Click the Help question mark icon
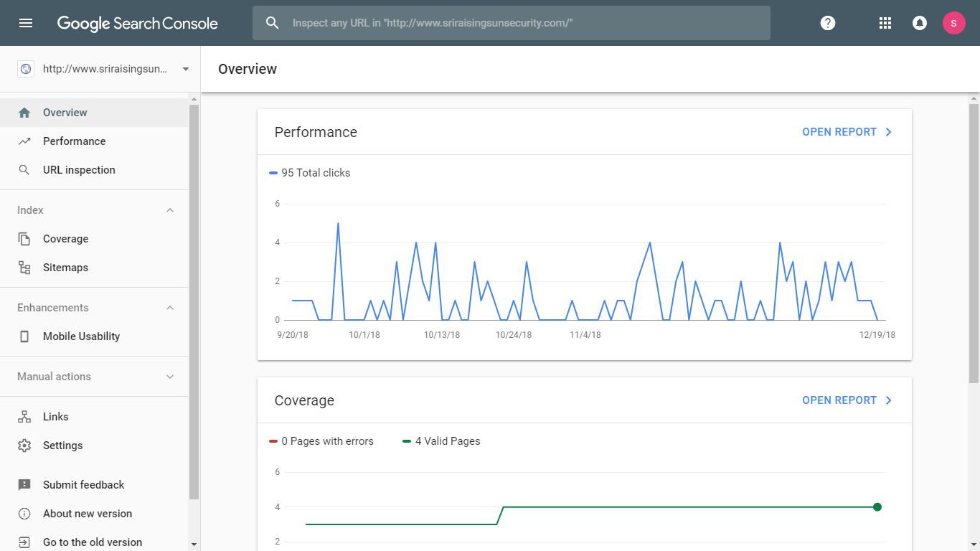The image size is (980, 551). (828, 23)
